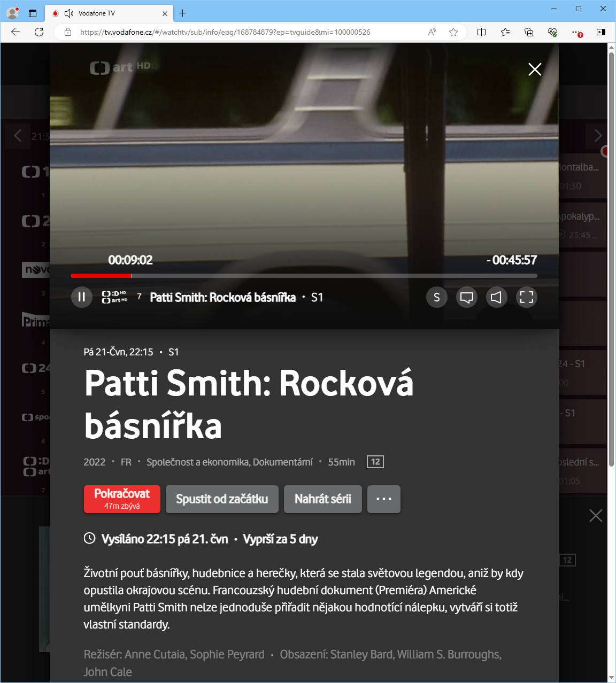The height and width of the screenshot is (683, 616).
Task: Go back in browser
Action: click(x=16, y=32)
